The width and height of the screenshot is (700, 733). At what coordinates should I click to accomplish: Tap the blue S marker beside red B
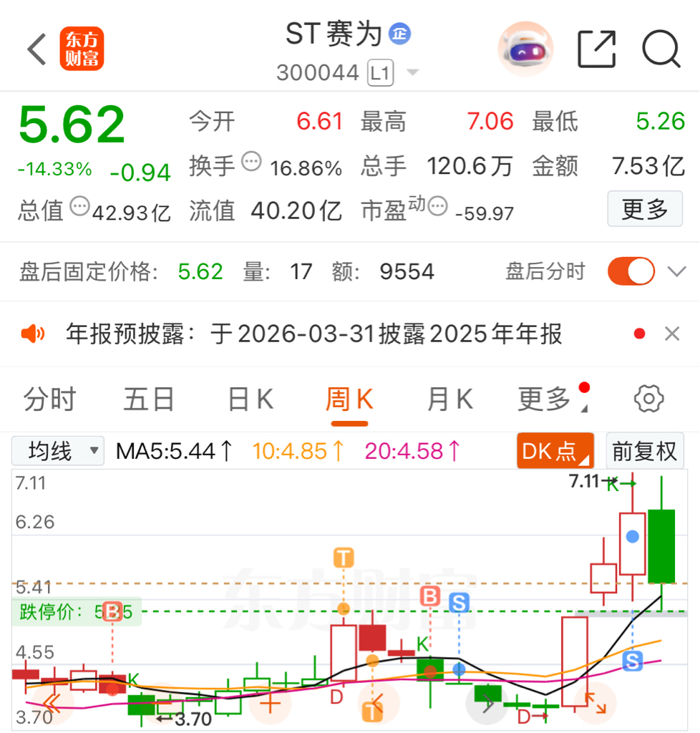pos(459,603)
